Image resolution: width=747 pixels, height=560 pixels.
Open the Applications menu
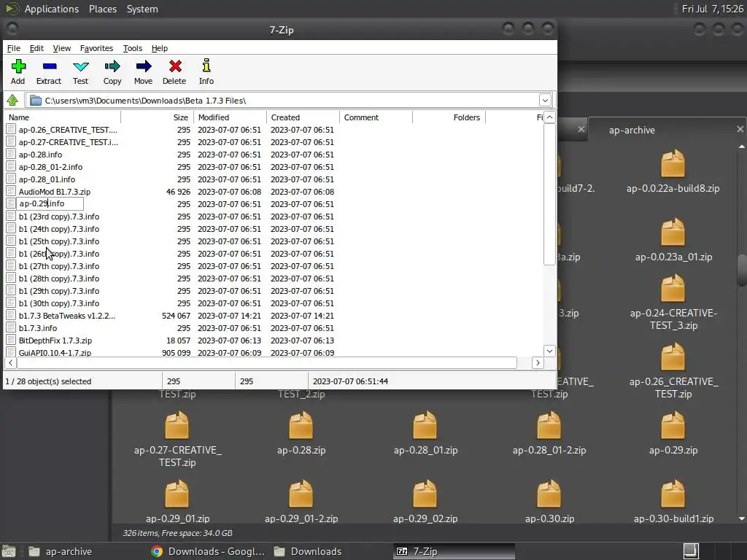click(x=52, y=9)
